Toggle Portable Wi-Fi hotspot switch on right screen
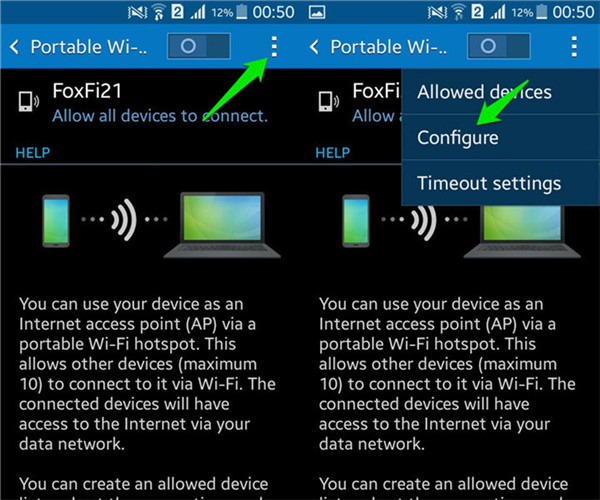Viewport: 600px width, 500px height. click(x=499, y=46)
